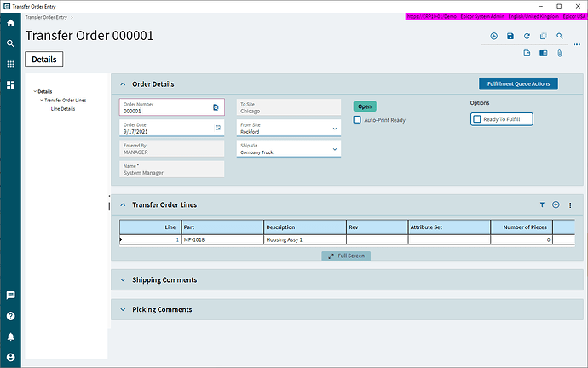
Task: Add a new transfer order line
Action: (x=556, y=204)
